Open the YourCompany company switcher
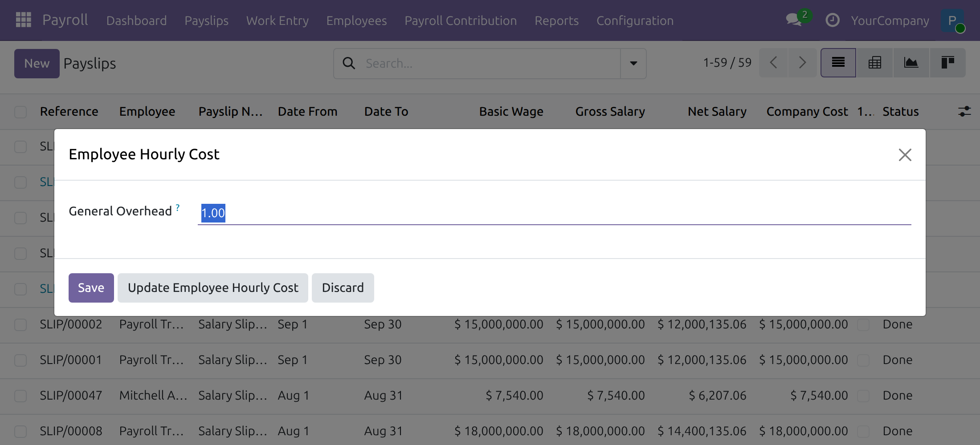 click(890, 20)
